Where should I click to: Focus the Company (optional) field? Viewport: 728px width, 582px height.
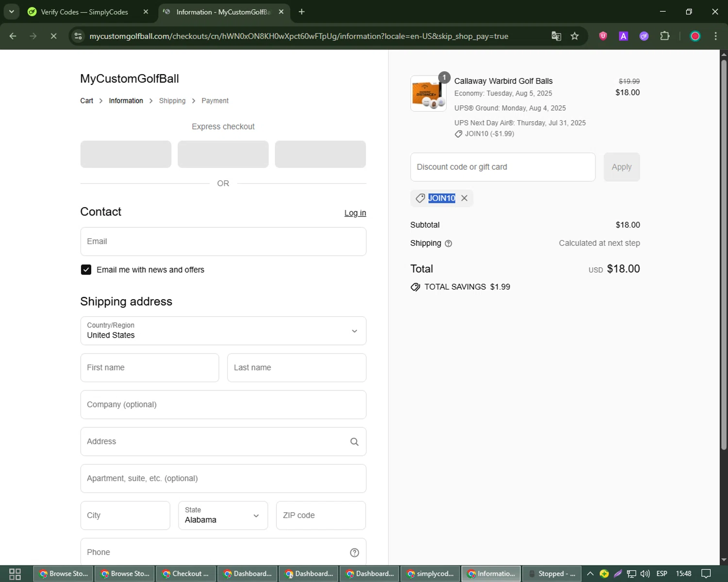(223, 404)
